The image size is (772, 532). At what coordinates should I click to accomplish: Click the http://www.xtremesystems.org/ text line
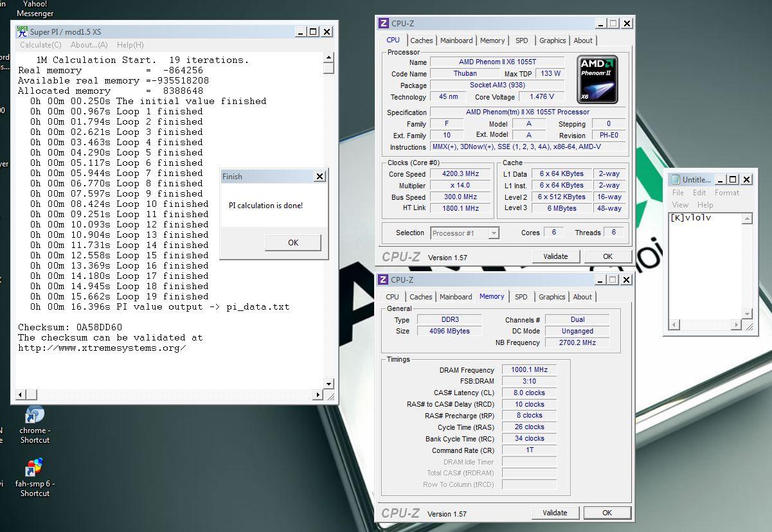tap(102, 348)
